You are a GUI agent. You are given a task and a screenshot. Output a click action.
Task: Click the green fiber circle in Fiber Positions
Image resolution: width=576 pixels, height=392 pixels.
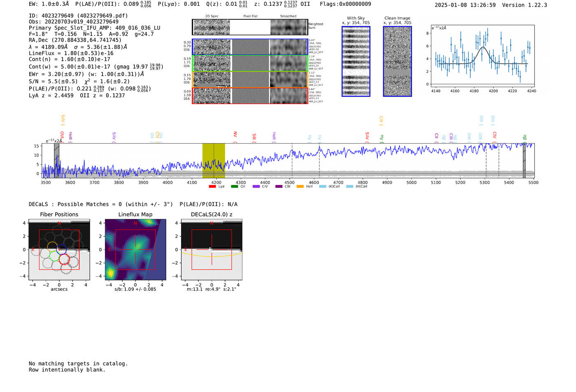pyautogui.click(x=55, y=256)
